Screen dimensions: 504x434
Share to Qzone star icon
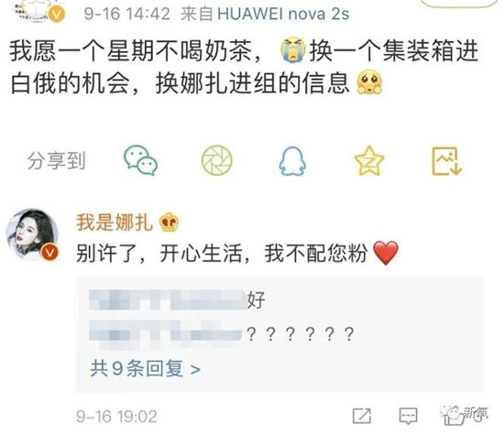coord(369,160)
